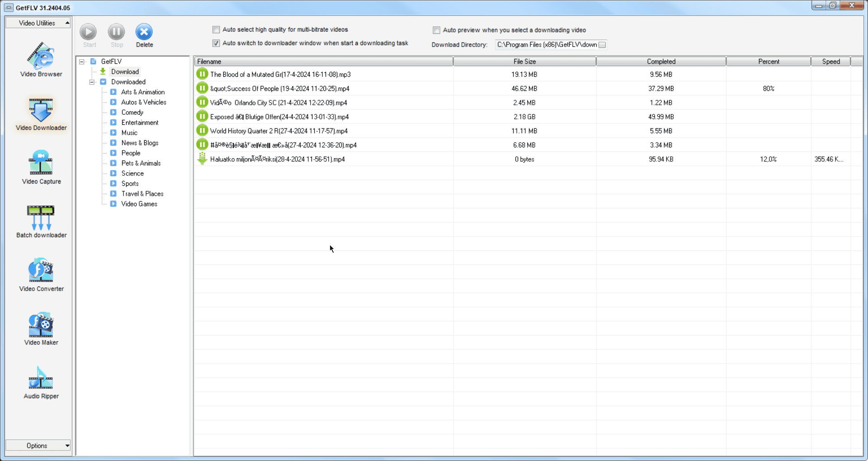Click the 80% percent cell
Screen dimensions: 868x461
pyautogui.click(x=769, y=89)
